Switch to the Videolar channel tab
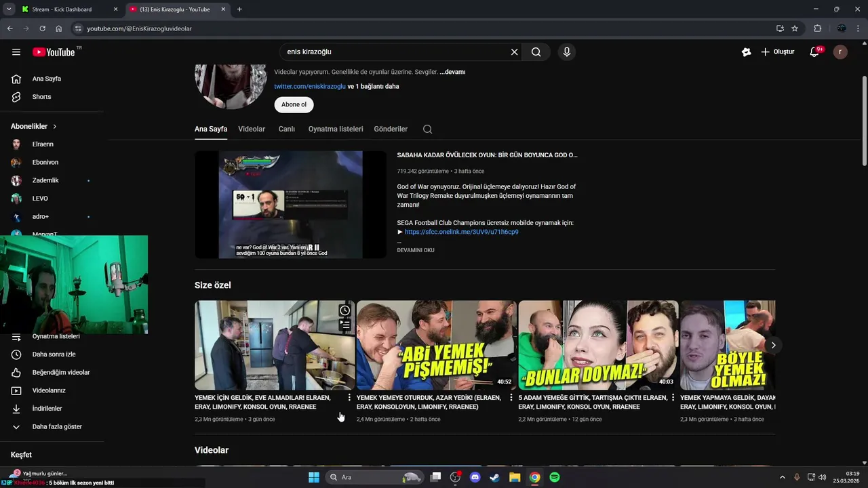The image size is (868, 488). 252,129
